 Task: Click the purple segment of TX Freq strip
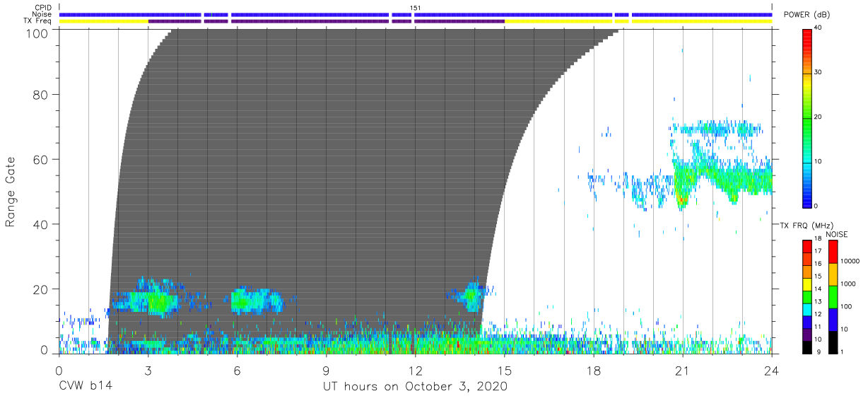[x=326, y=21]
